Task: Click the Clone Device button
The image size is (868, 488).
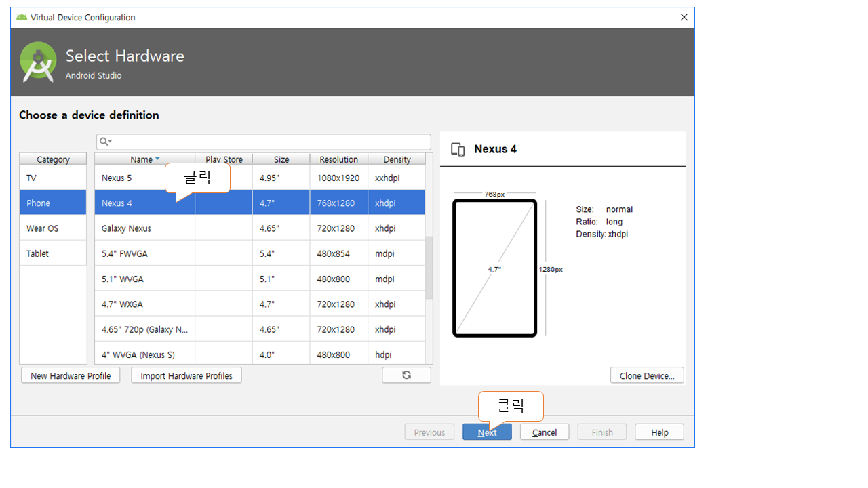Action: click(647, 375)
